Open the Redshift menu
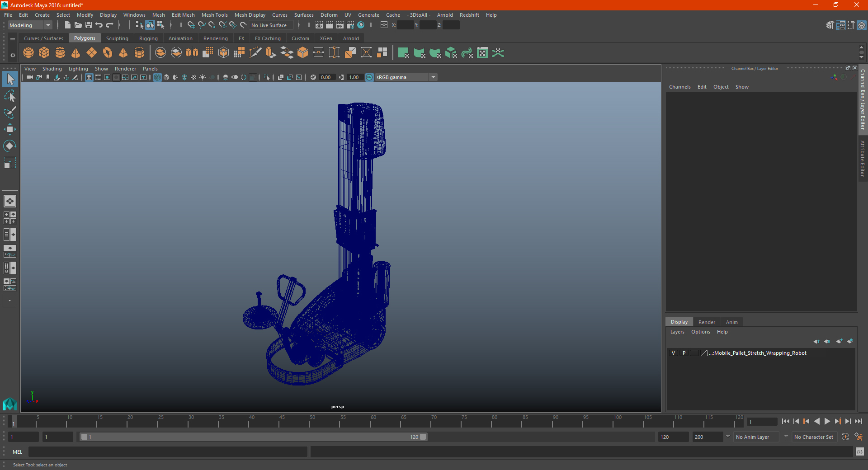The height and width of the screenshot is (470, 868). click(x=469, y=15)
